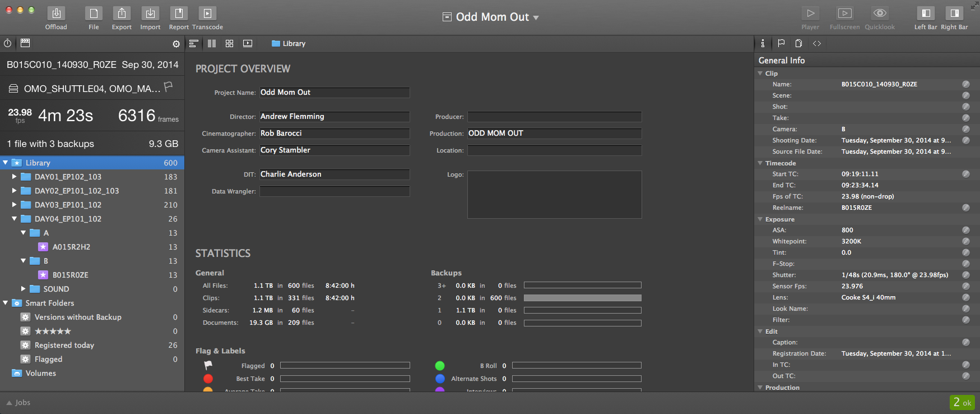
Task: Click the Project Name field
Action: 335,93
